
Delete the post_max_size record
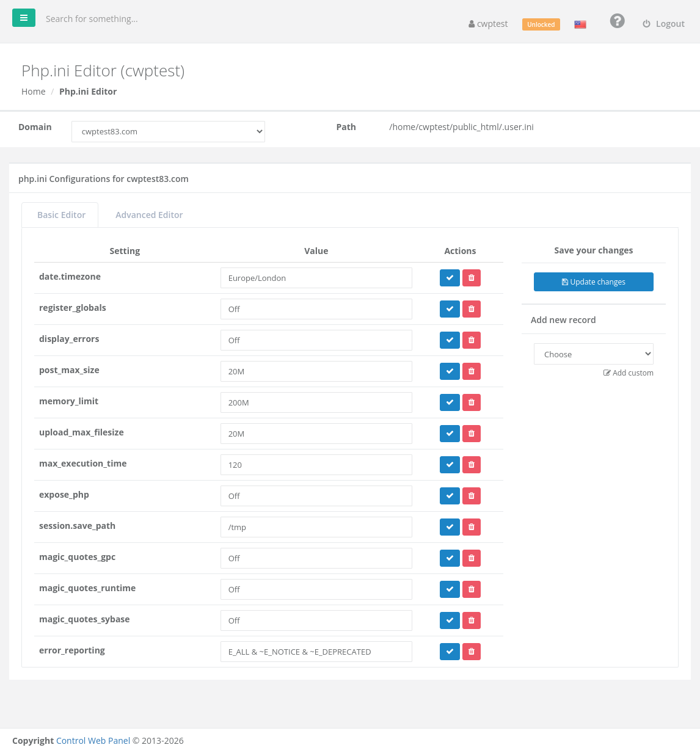(x=472, y=371)
